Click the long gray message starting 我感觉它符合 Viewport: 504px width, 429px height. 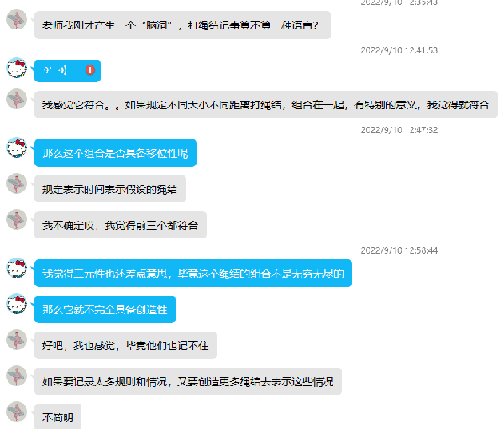pyautogui.click(x=266, y=105)
